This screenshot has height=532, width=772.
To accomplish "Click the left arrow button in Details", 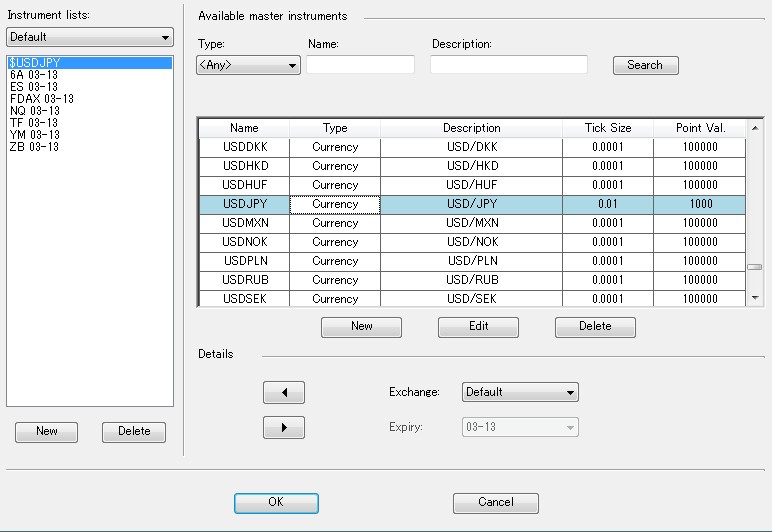I will [283, 392].
